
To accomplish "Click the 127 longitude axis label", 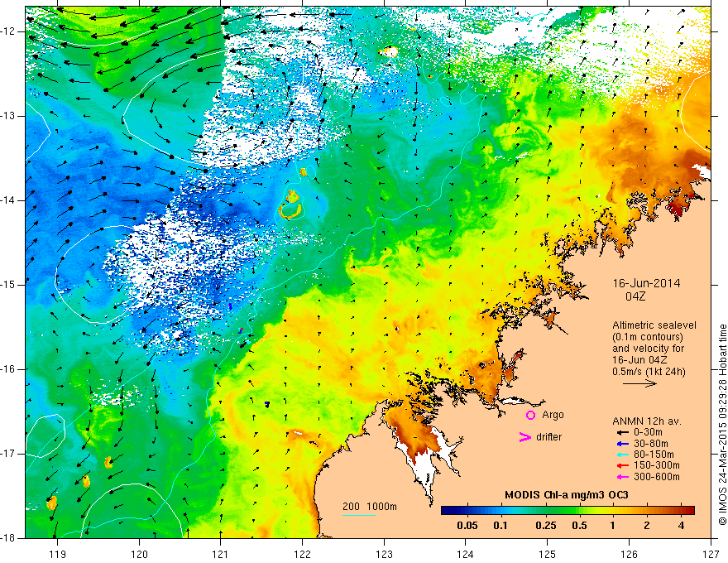I will click(x=711, y=555).
